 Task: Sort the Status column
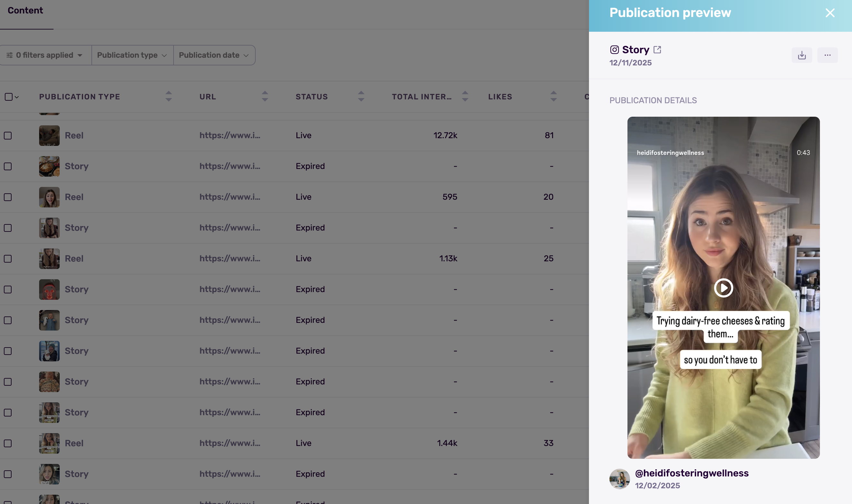pos(361,97)
